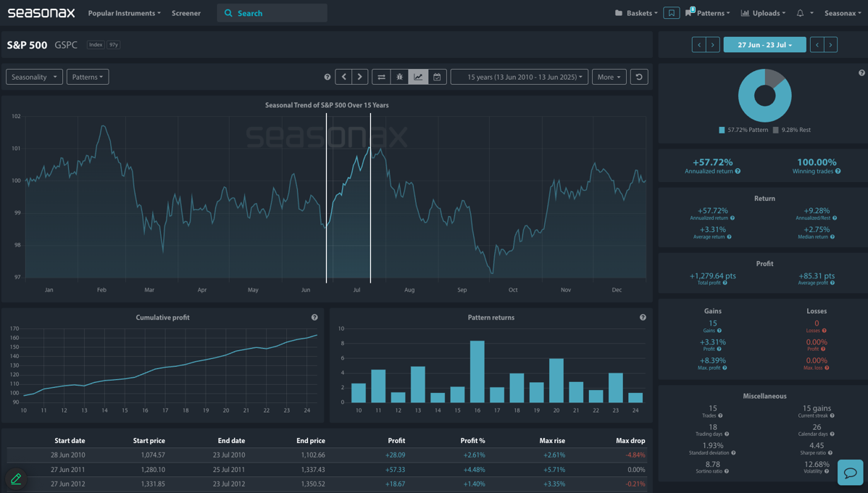This screenshot has width=868, height=493.
Task: Click the help icon beside Max. loss
Action: tap(827, 368)
